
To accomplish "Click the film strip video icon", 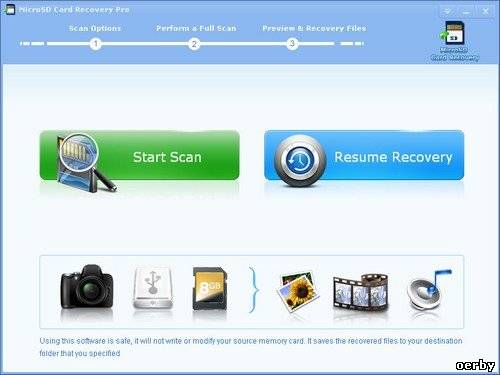I will 361,292.
